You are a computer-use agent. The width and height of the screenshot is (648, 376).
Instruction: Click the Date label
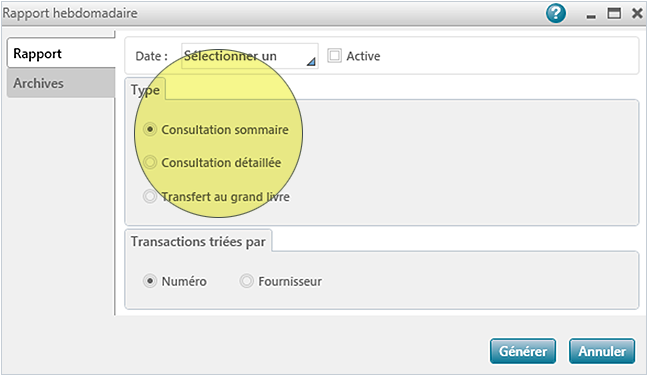coord(151,56)
